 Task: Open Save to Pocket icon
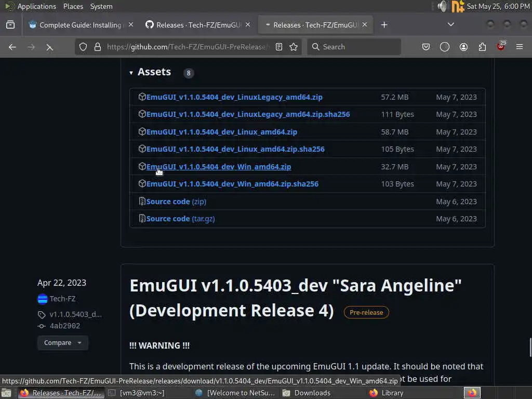click(x=426, y=47)
